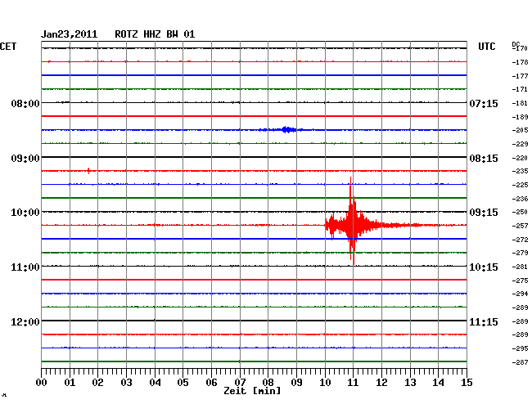The height and width of the screenshot is (404, 532).
Task: Select the station label "ROTZ HHZ BW 01"
Action: point(155,34)
